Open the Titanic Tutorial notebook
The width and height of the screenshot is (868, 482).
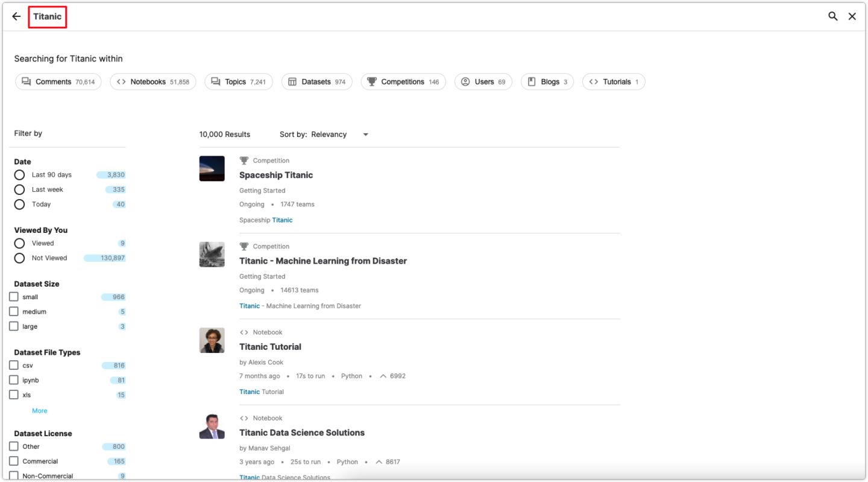[x=270, y=347]
